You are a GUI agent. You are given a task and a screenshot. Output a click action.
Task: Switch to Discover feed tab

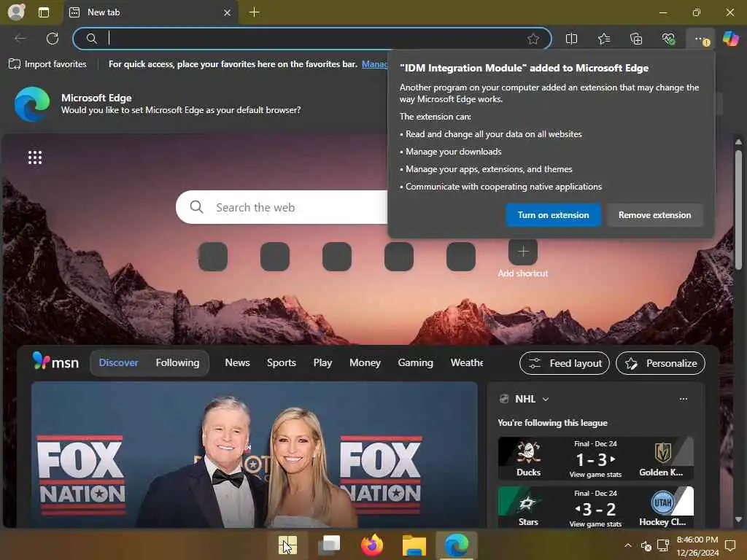[x=118, y=363]
